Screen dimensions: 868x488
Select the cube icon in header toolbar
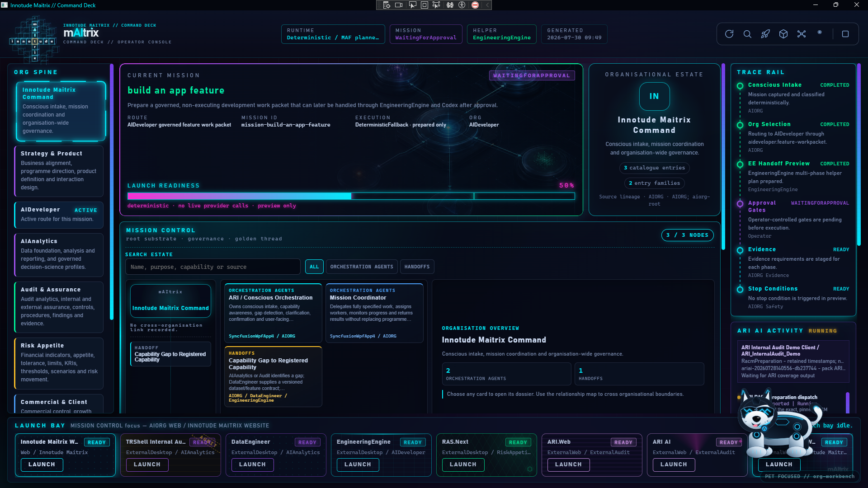click(x=783, y=34)
